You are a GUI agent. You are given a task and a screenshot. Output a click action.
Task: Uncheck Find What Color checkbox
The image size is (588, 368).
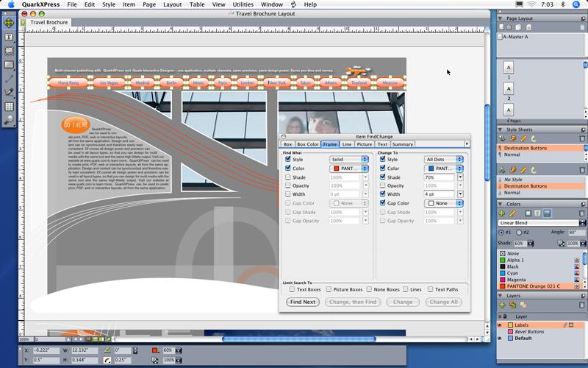287,168
